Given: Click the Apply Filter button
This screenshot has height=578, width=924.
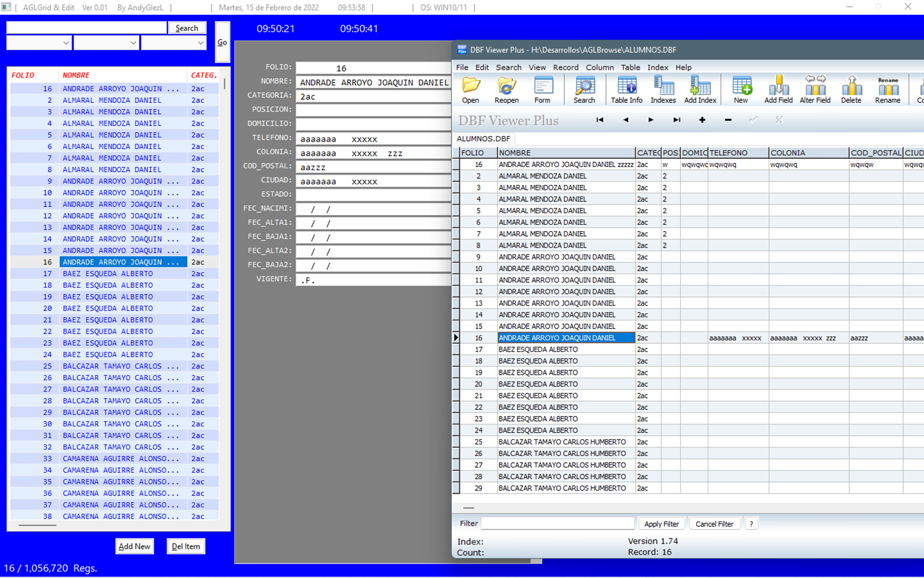Looking at the screenshot, I should (x=661, y=524).
